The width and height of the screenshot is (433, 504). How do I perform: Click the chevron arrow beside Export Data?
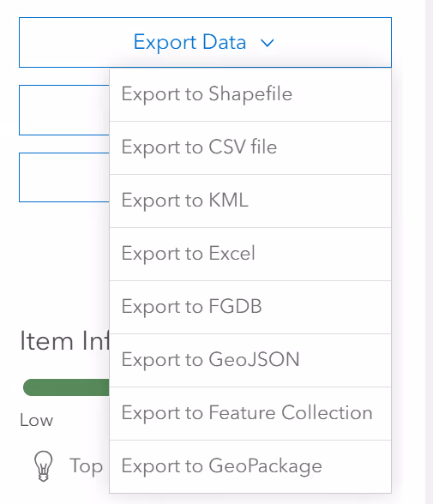[268, 43]
